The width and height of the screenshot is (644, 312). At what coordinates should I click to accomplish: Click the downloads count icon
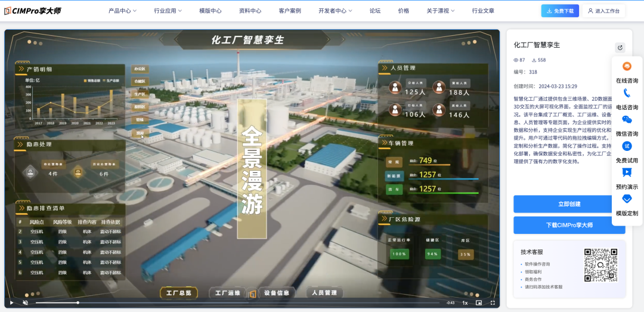pyautogui.click(x=534, y=60)
